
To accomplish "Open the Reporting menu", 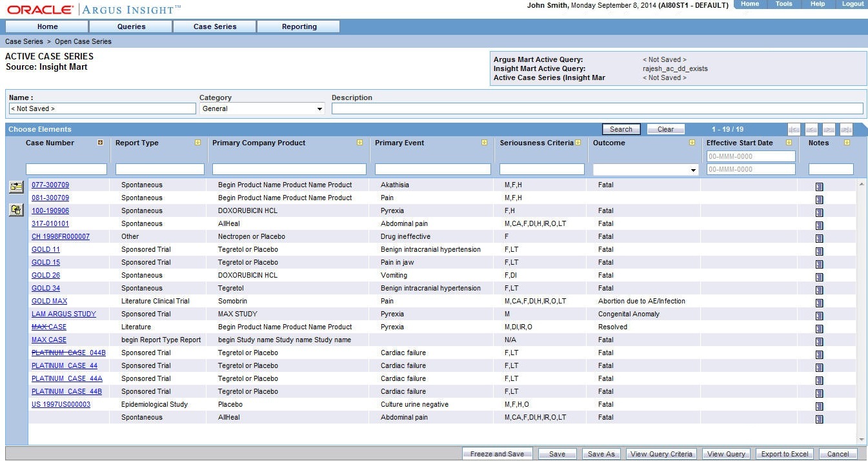I will (x=299, y=26).
